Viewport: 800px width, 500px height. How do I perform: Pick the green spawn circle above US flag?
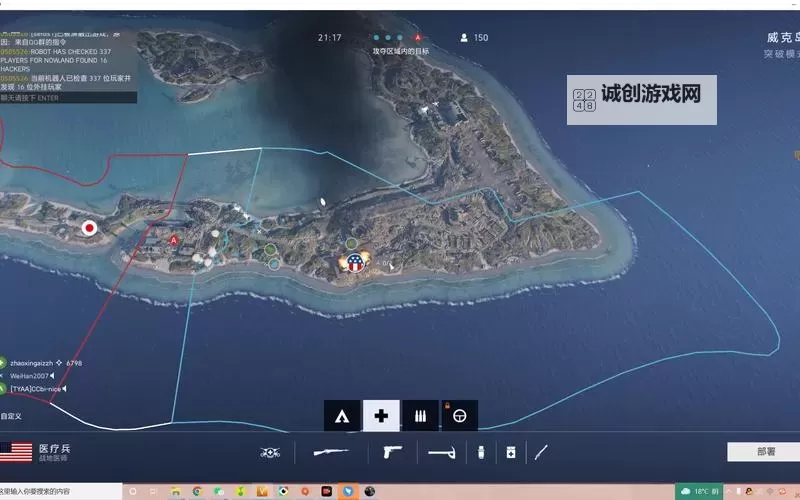tap(351, 243)
